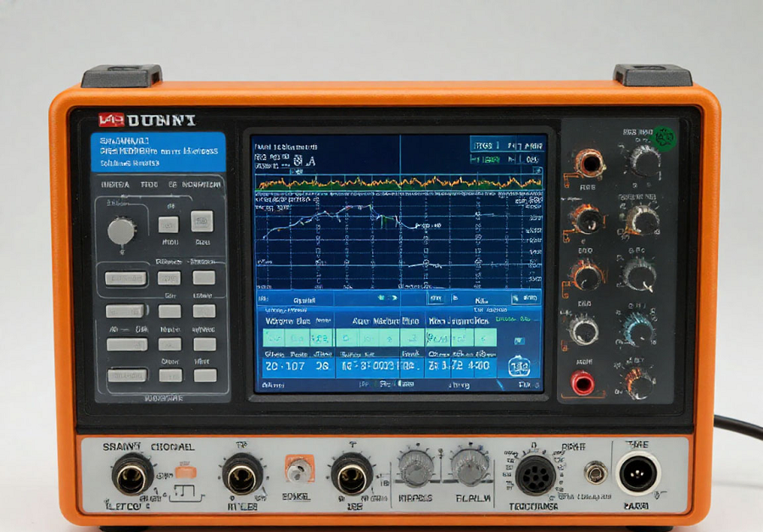Viewport: 763px width, 532px height.
Task: Click the multi-pin circular connector socket
Action: (x=536, y=472)
